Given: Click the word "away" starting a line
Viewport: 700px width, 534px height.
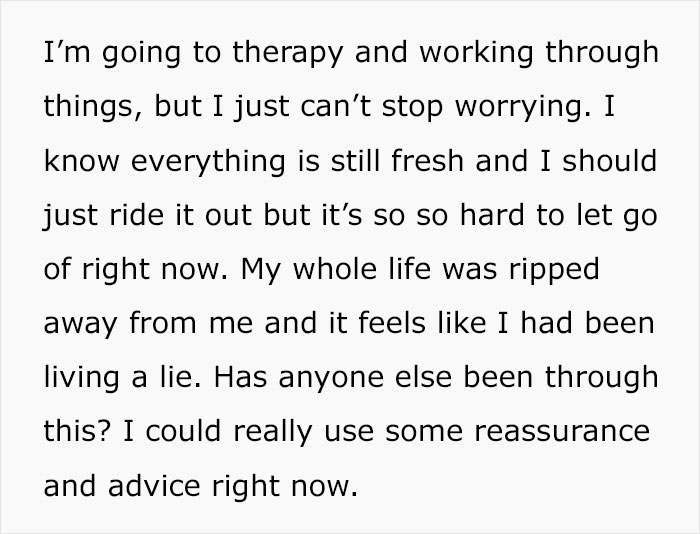Looking at the screenshot, I should pyautogui.click(x=78, y=323).
